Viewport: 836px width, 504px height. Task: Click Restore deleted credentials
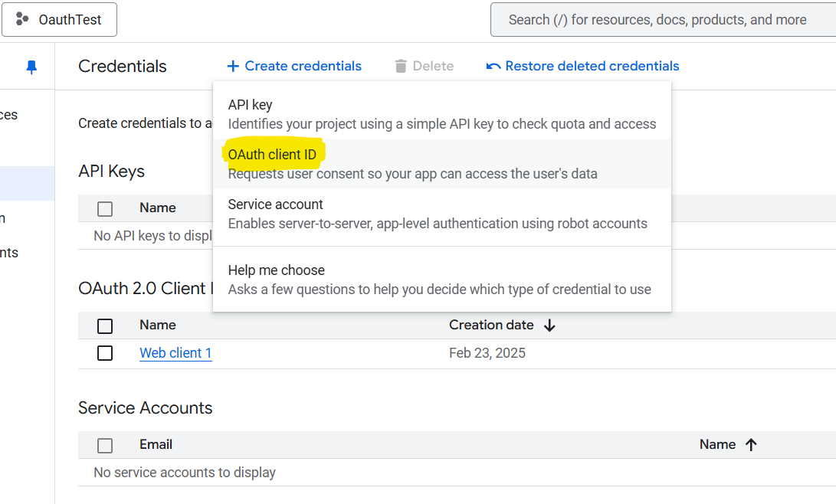pos(592,67)
